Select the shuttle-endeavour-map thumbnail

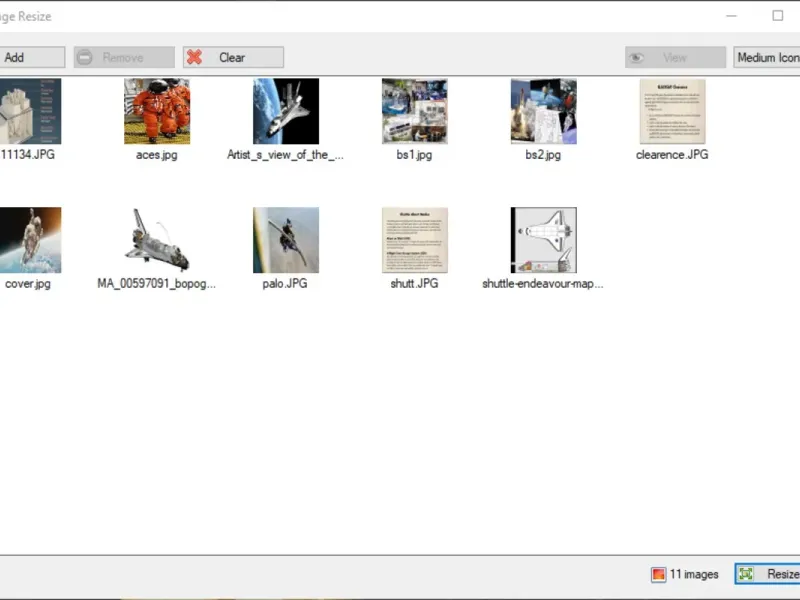[544, 240]
